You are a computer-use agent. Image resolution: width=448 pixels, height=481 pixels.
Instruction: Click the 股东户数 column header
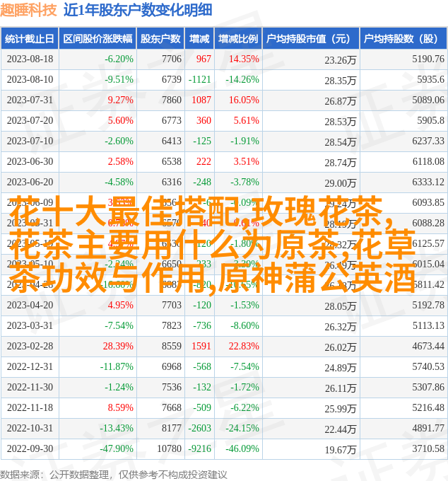coord(160,39)
